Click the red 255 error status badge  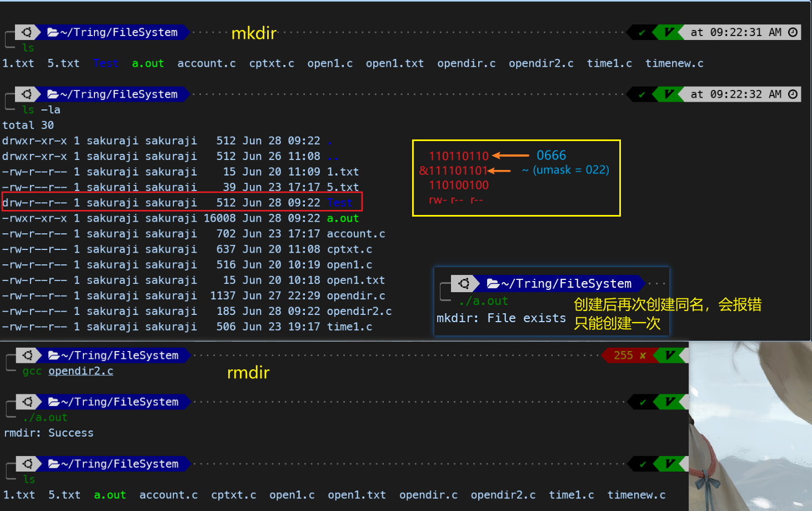point(629,355)
